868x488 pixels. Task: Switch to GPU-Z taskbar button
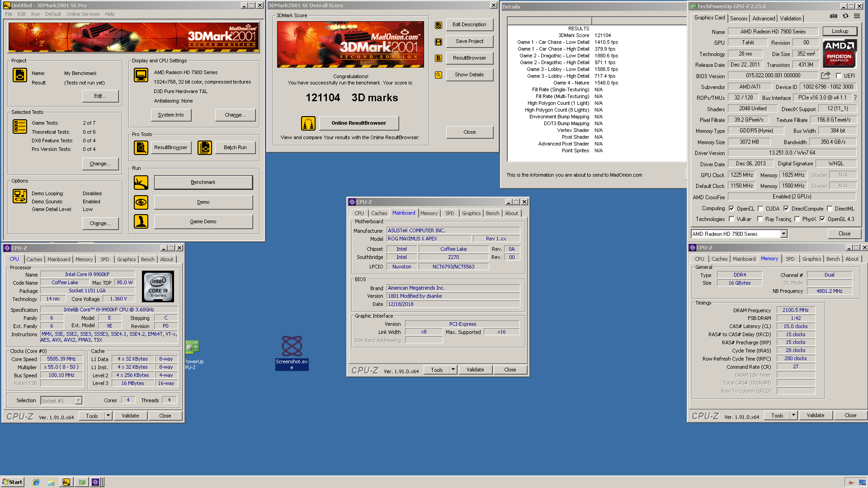tap(82, 482)
